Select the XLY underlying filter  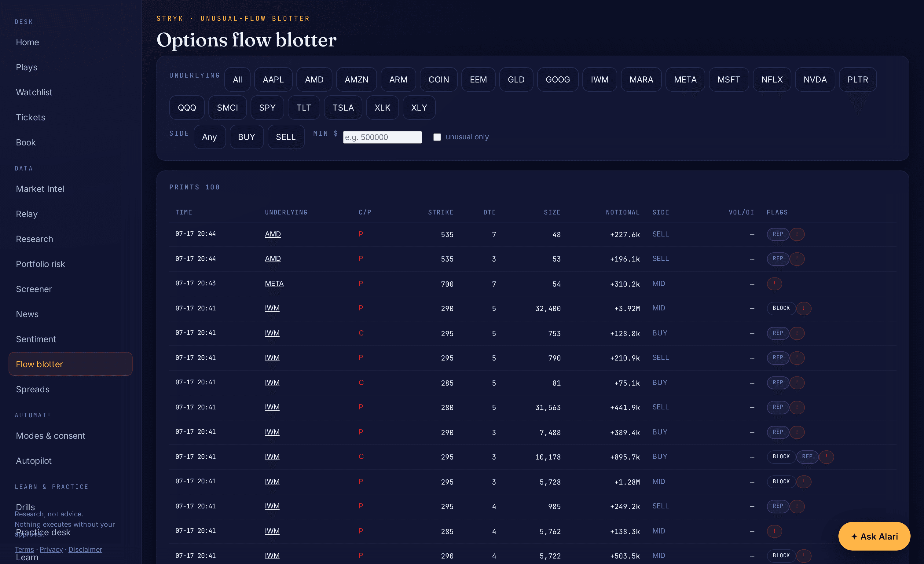pyautogui.click(x=419, y=108)
